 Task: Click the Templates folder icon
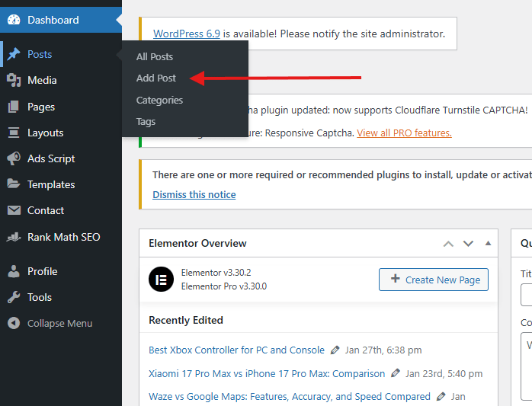[14, 184]
